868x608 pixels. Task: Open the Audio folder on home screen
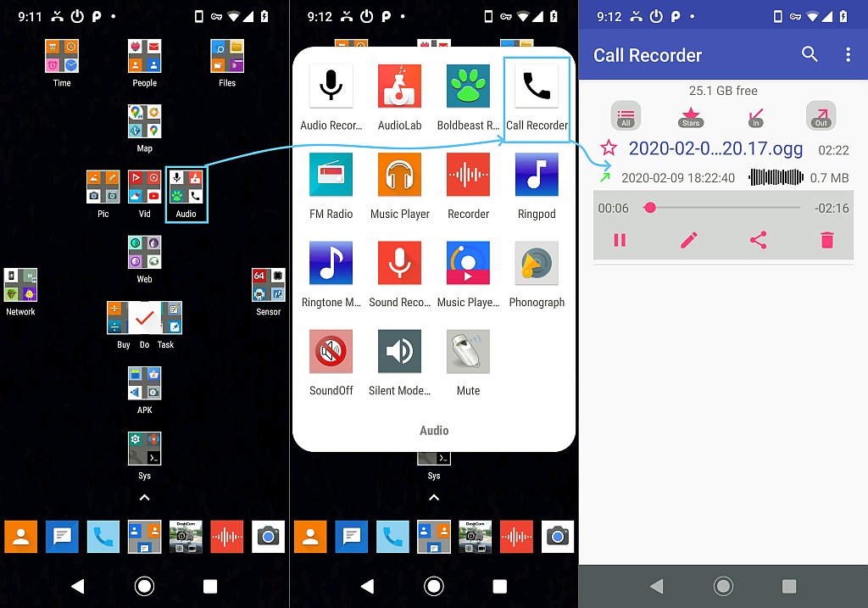click(x=186, y=187)
